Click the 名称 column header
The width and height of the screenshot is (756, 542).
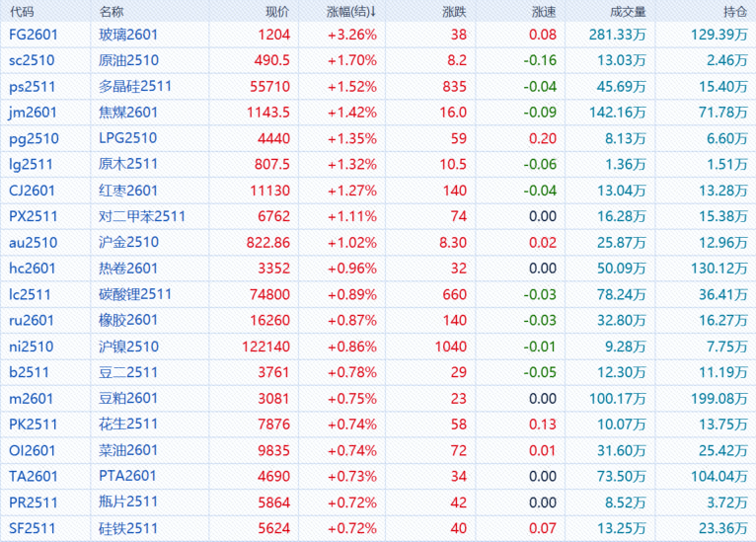pyautogui.click(x=112, y=11)
